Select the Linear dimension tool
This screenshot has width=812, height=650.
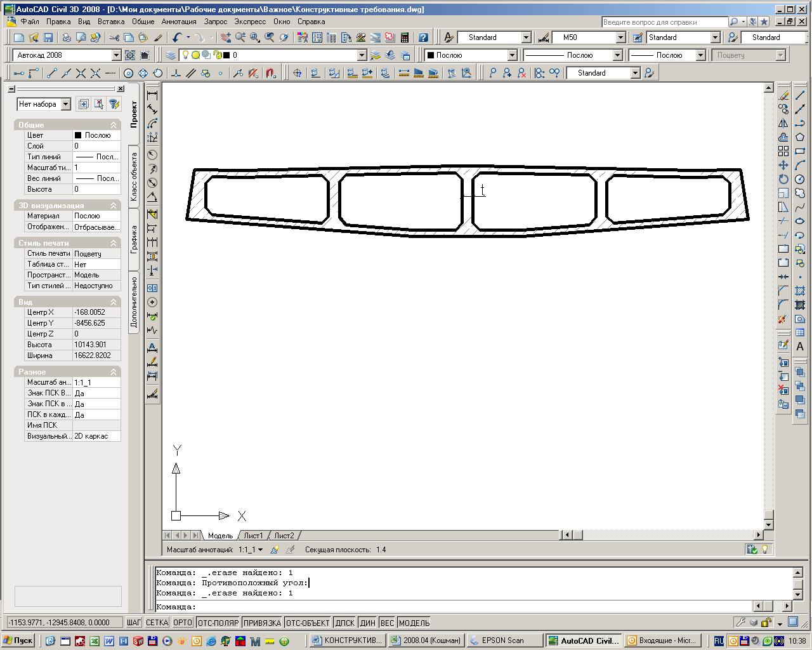[x=152, y=95]
